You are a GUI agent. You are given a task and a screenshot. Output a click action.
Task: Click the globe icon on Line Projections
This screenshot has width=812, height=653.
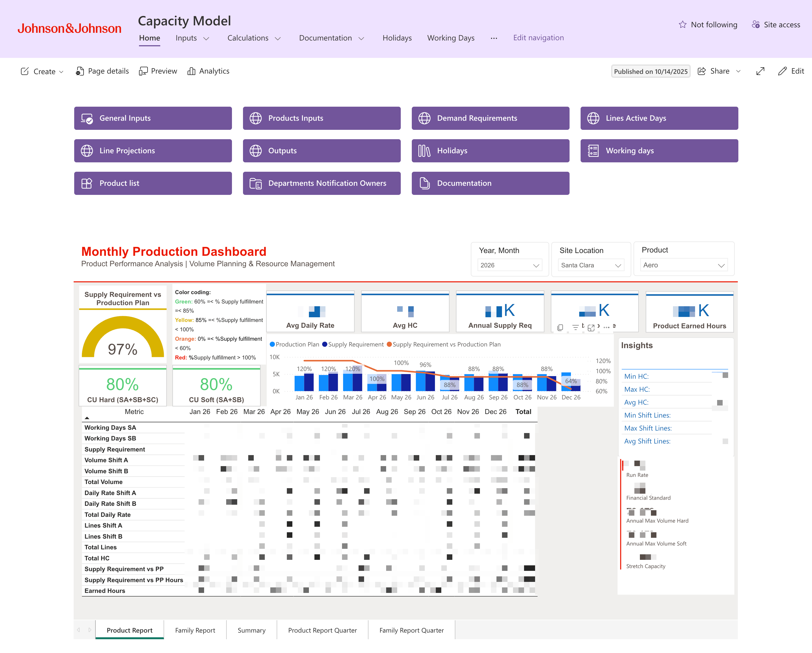coord(87,151)
